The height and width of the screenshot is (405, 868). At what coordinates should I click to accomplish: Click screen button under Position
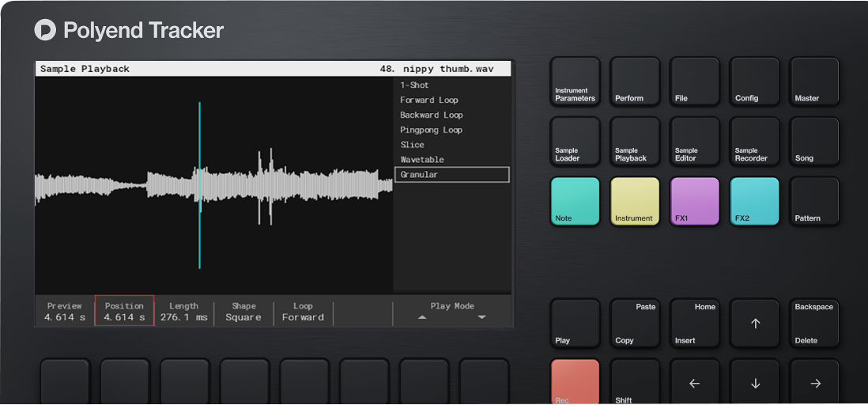point(125,382)
